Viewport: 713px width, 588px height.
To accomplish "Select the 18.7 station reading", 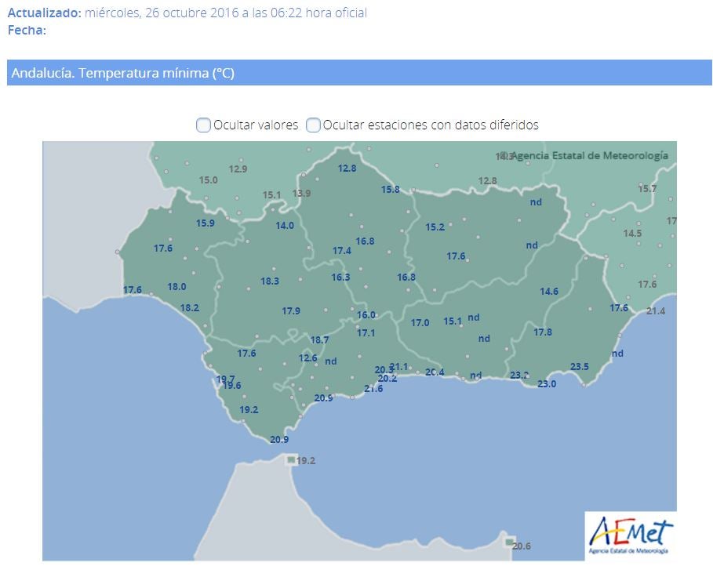I will 319,340.
